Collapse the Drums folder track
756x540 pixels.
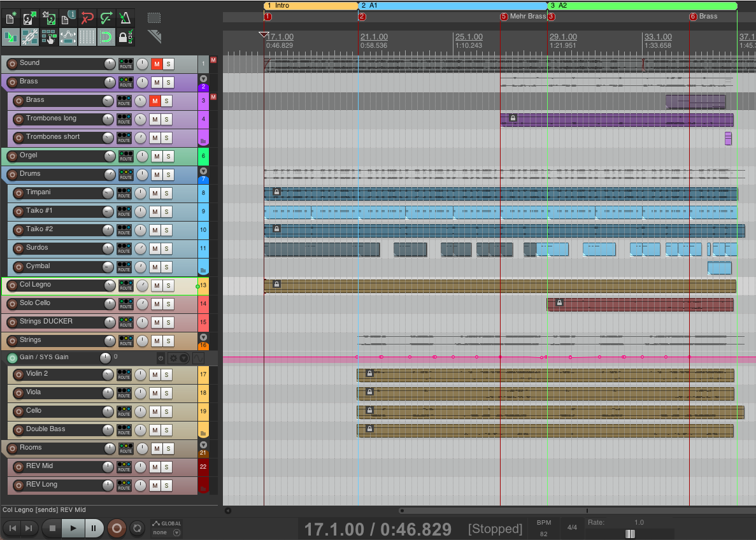click(x=204, y=171)
